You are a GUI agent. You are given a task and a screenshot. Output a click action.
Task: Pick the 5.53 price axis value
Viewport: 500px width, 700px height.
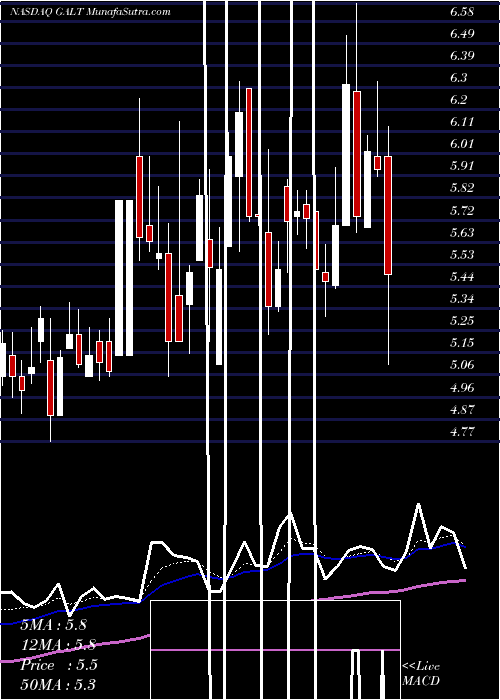click(462, 254)
